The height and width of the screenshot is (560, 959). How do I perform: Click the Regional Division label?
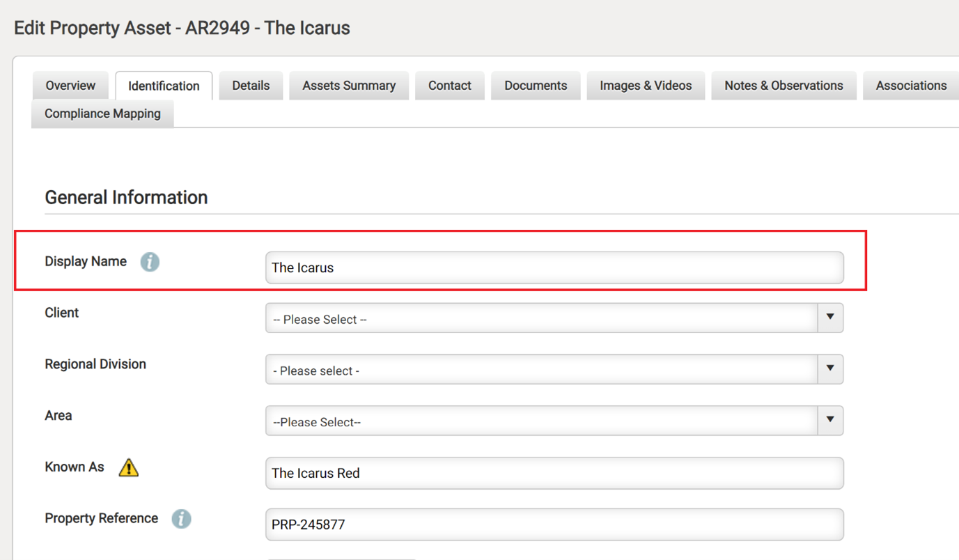pos(95,364)
